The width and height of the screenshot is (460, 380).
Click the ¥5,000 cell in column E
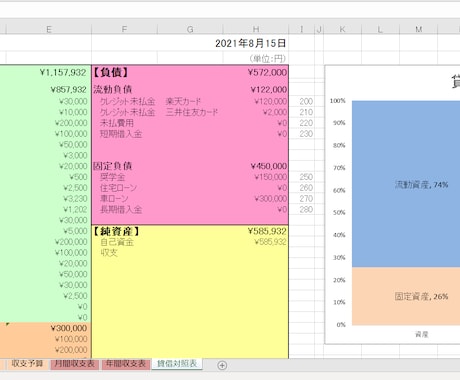[75, 231]
